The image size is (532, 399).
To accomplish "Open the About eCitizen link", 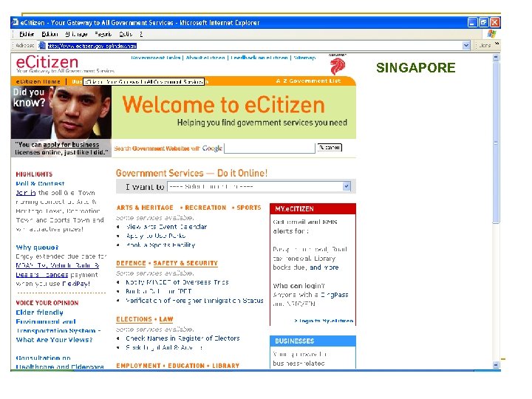I will coord(205,58).
